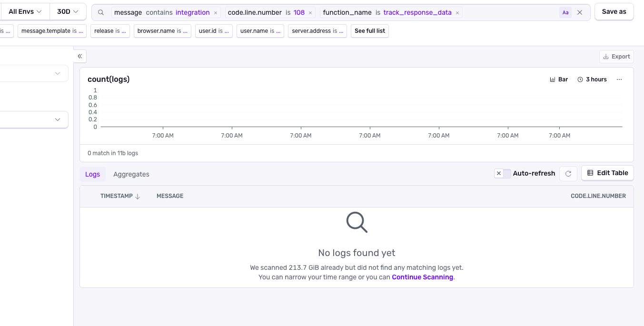644x326 pixels.
Task: Open chart options three-dot menu
Action: tap(619, 79)
